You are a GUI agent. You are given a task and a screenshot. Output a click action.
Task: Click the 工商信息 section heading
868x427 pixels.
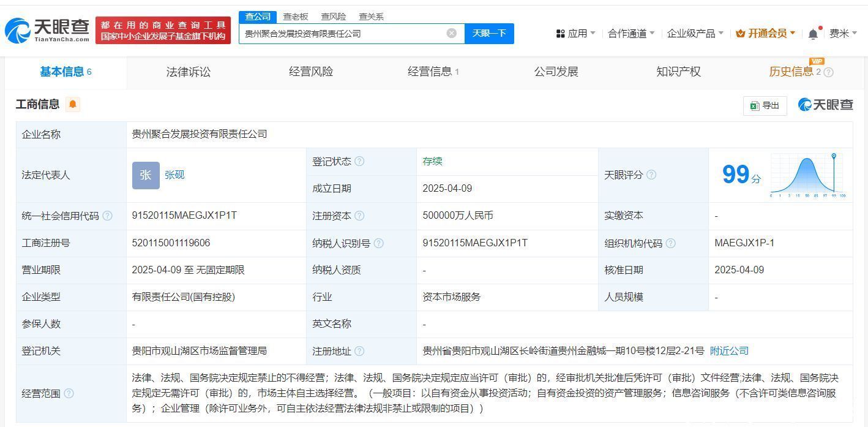pyautogui.click(x=37, y=104)
